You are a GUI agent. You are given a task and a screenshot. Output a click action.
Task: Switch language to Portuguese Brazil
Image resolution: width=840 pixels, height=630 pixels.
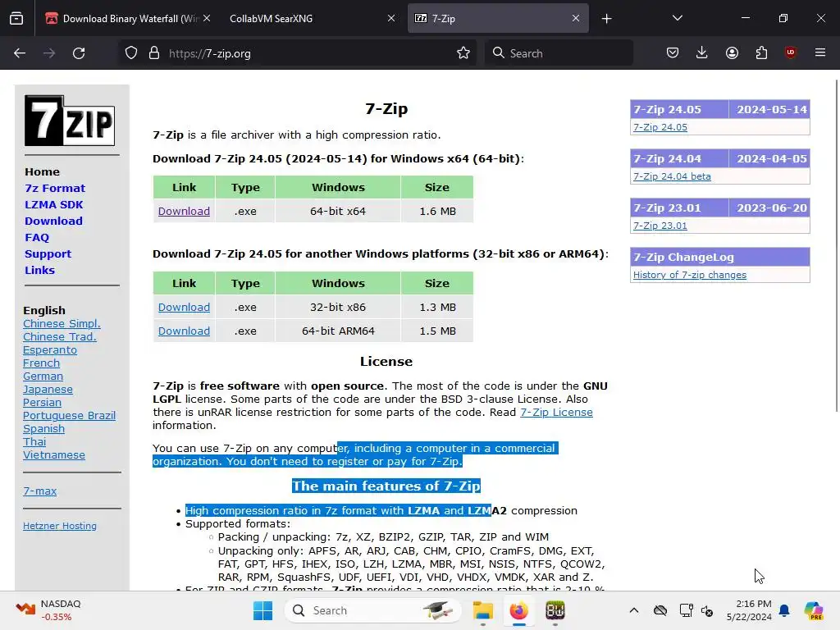[x=69, y=416]
